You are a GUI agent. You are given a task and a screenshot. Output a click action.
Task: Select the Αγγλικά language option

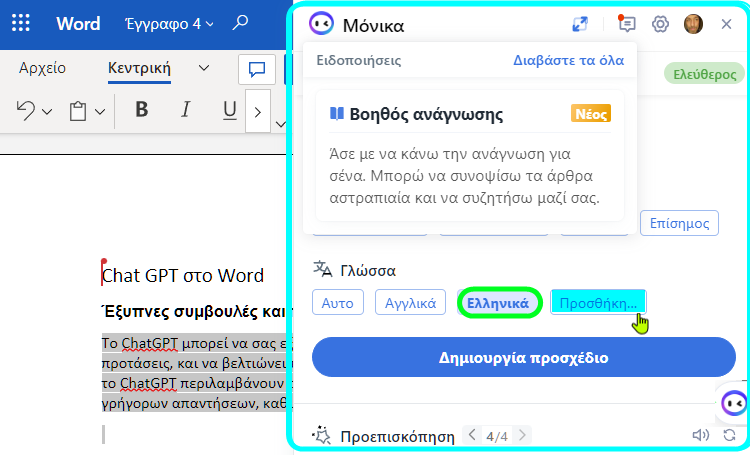click(410, 303)
